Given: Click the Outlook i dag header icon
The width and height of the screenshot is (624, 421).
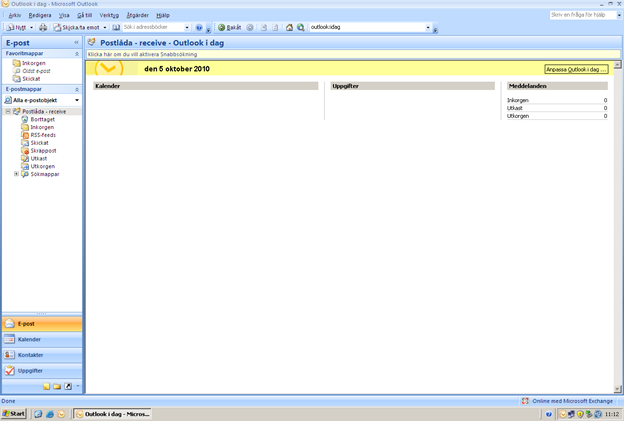Looking at the screenshot, I should [92, 42].
